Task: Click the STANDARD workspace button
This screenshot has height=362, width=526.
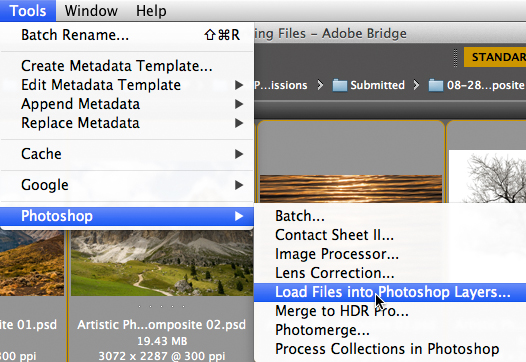Action: click(x=495, y=57)
